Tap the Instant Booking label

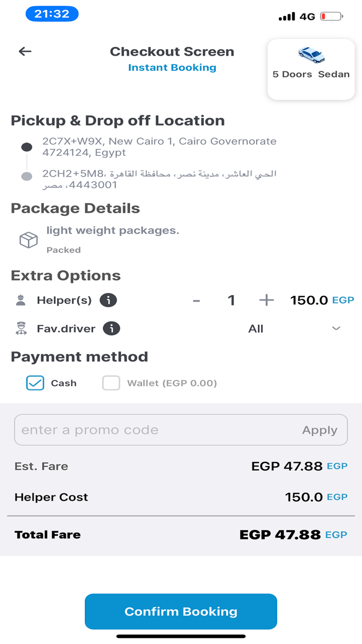[x=172, y=67]
